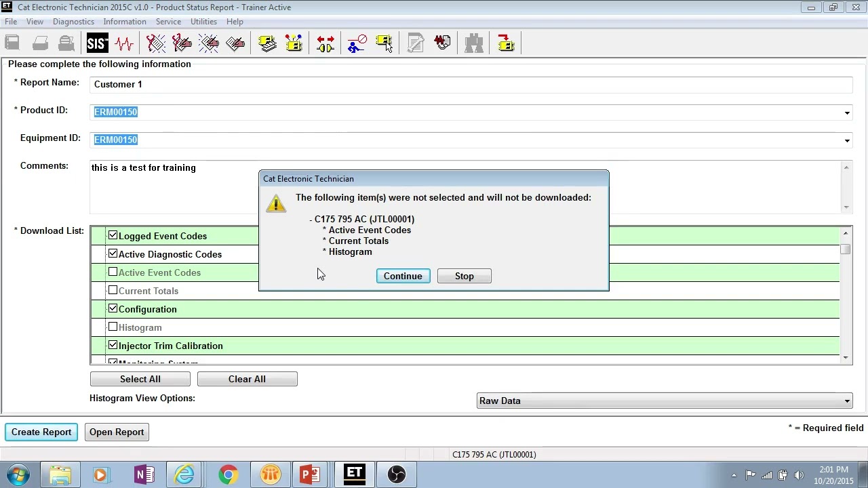This screenshot has width=868, height=488.
Task: Click Stop in the warning dialog
Action: pyautogui.click(x=465, y=276)
